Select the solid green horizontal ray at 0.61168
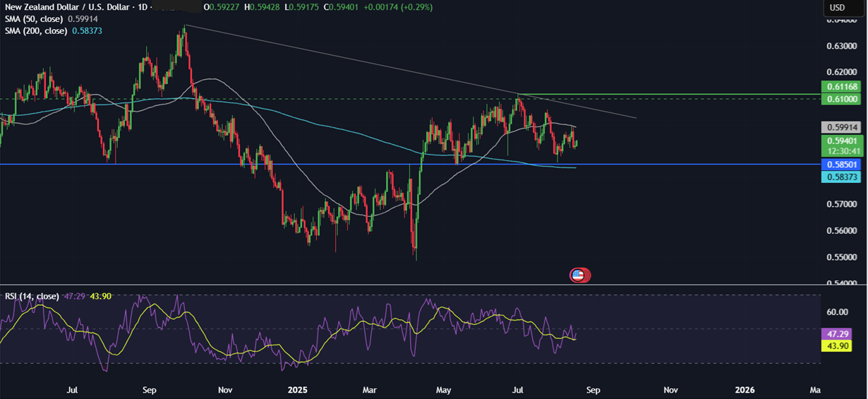868x399 pixels. pyautogui.click(x=670, y=93)
